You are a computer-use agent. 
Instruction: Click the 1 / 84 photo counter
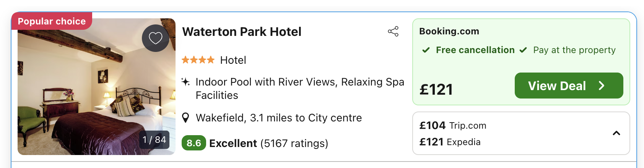pyautogui.click(x=154, y=140)
